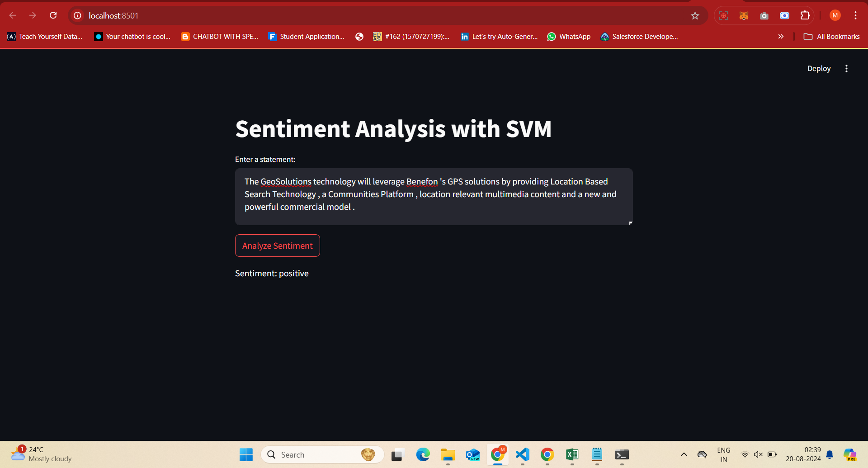This screenshot has height=468, width=868.
Task: Click the textarea resize handle corner
Action: (x=630, y=222)
